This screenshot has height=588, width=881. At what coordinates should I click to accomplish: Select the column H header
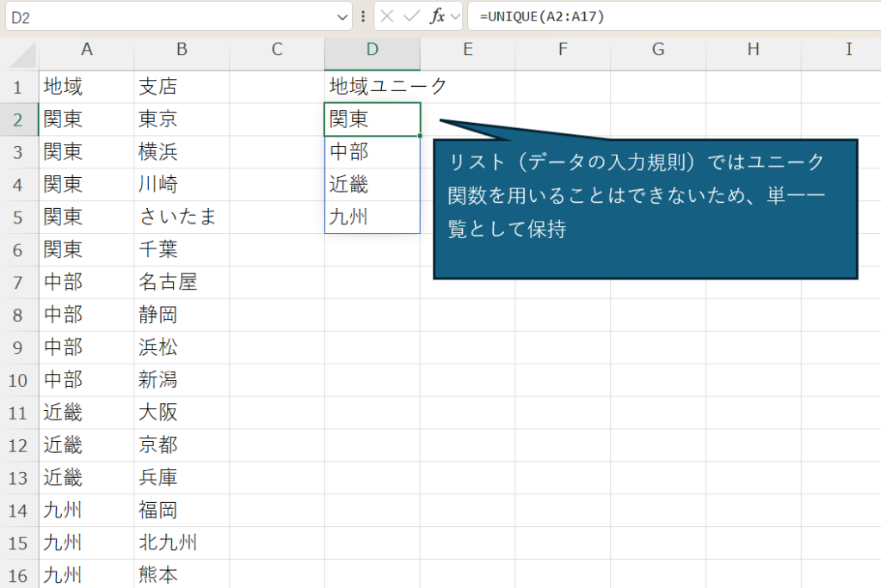tap(753, 50)
